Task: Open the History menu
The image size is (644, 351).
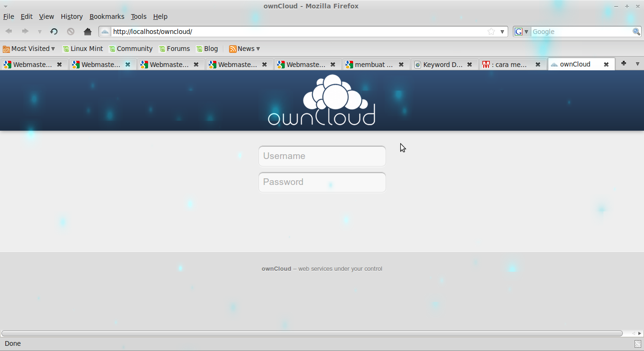Action: 72,17
